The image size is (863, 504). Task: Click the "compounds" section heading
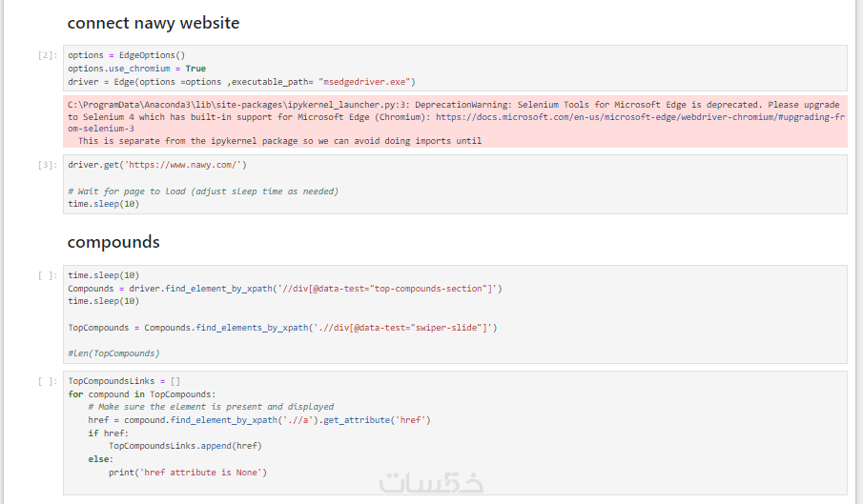pos(113,242)
